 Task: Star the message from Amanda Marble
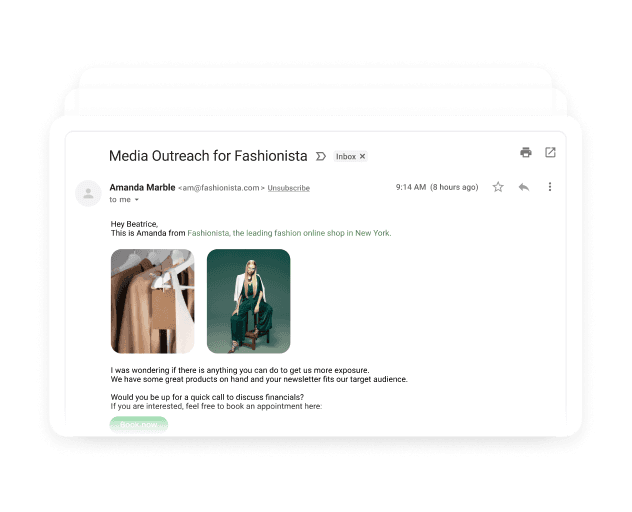click(498, 187)
